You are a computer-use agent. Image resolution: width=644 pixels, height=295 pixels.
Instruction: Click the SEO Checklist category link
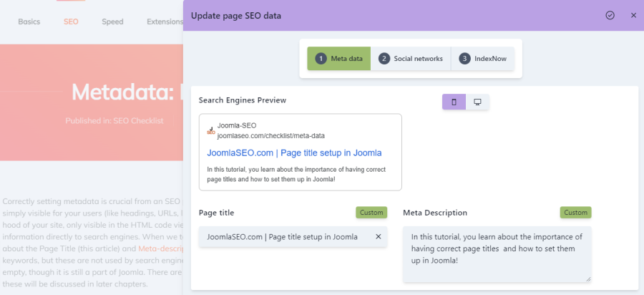[x=138, y=121]
